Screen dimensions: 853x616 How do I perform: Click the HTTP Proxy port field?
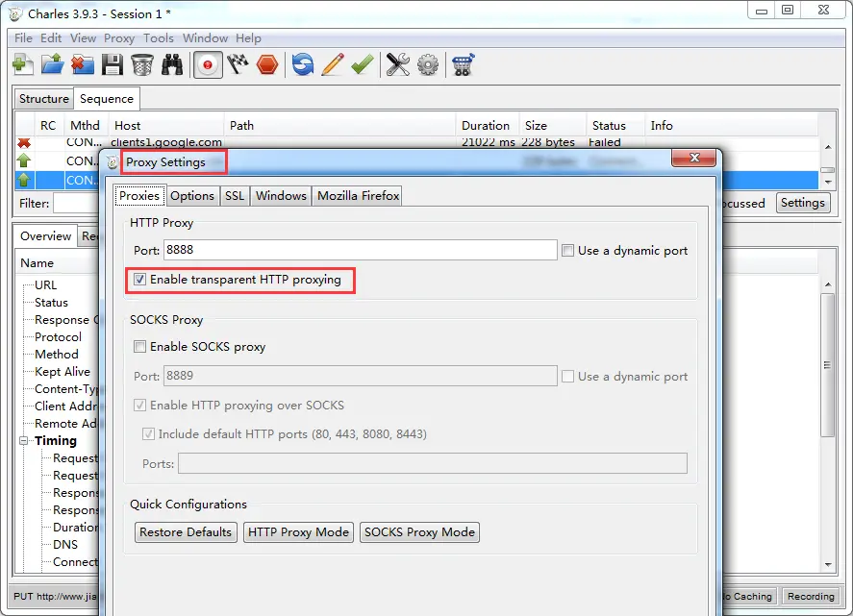point(360,250)
